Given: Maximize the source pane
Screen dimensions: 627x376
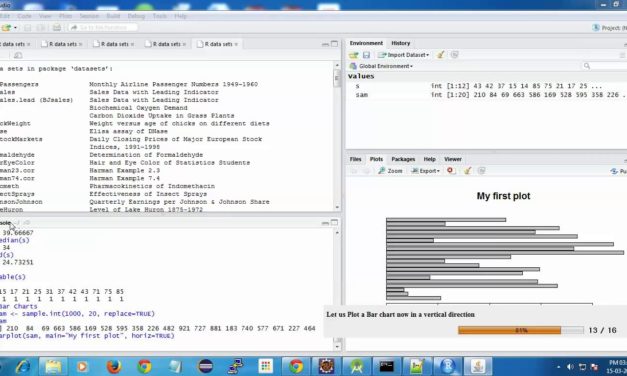Looking at the screenshot, I should click(x=334, y=44).
